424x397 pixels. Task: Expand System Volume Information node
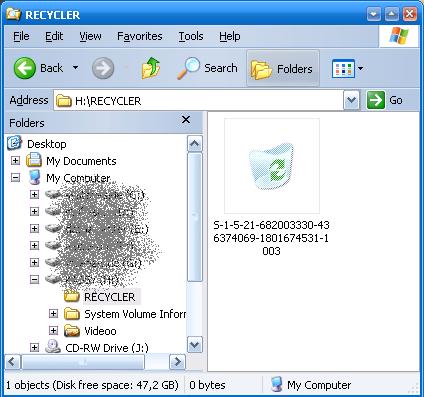coord(53,313)
